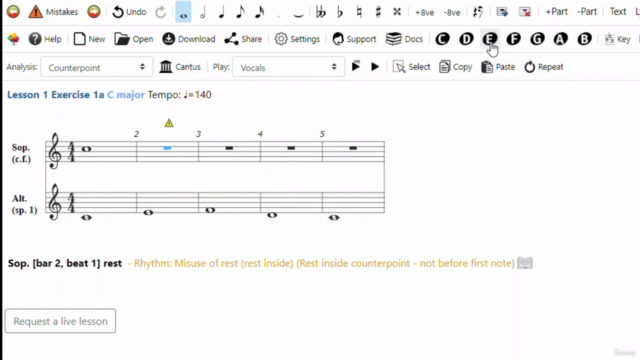The height and width of the screenshot is (360, 640).
Task: Enter note E
Action: [490, 39]
